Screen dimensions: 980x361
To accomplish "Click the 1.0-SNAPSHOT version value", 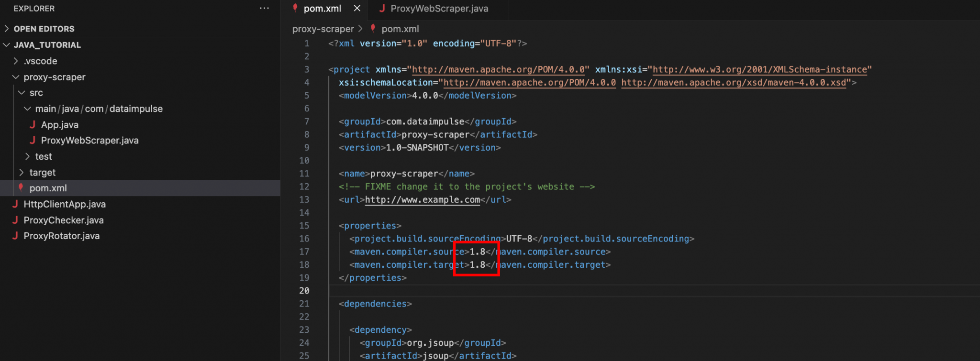I will click(x=417, y=148).
